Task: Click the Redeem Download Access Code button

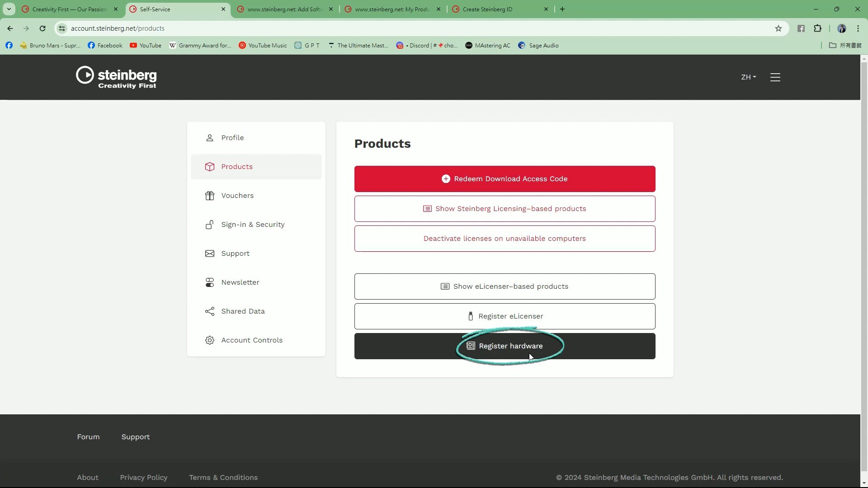Action: tap(505, 179)
